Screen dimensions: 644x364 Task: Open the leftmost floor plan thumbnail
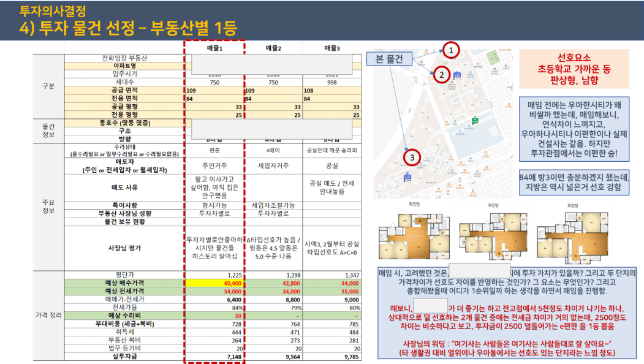pos(412,230)
